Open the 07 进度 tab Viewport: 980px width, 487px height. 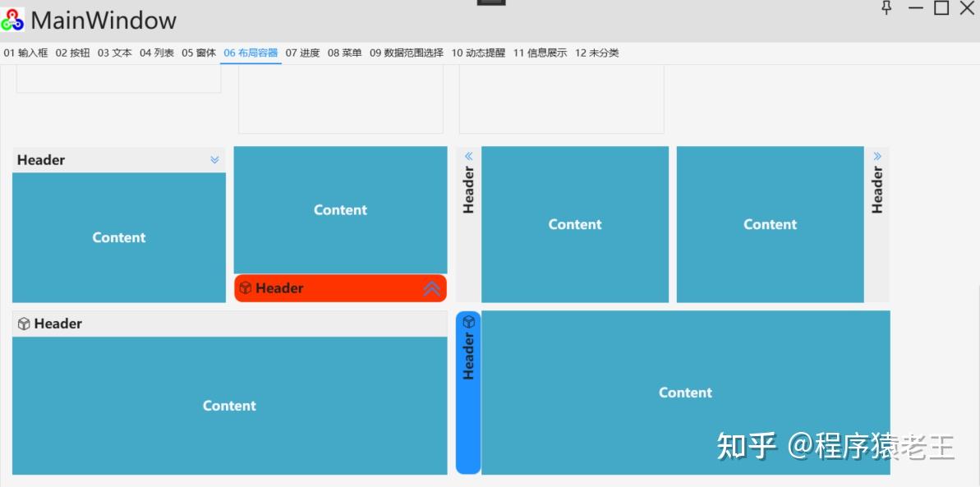[x=301, y=52]
